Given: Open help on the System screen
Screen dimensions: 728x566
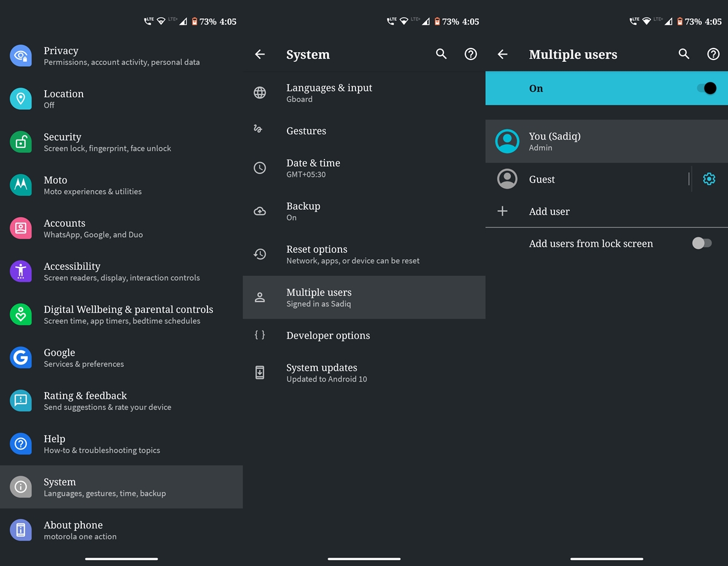Looking at the screenshot, I should coord(471,54).
